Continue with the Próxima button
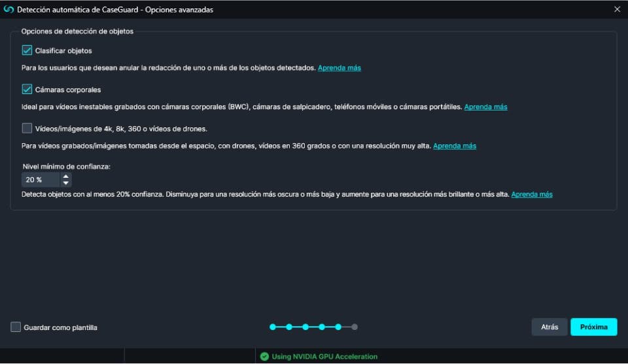 (593, 327)
